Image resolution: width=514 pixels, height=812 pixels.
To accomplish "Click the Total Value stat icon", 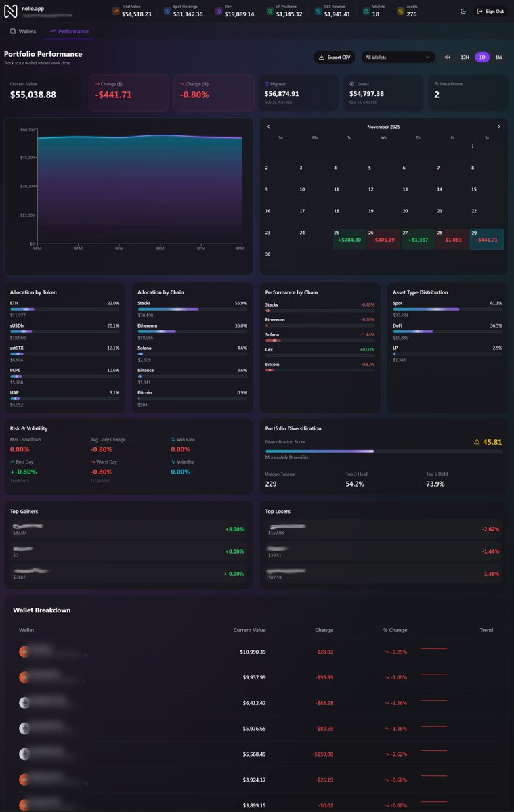I will 116,11.
